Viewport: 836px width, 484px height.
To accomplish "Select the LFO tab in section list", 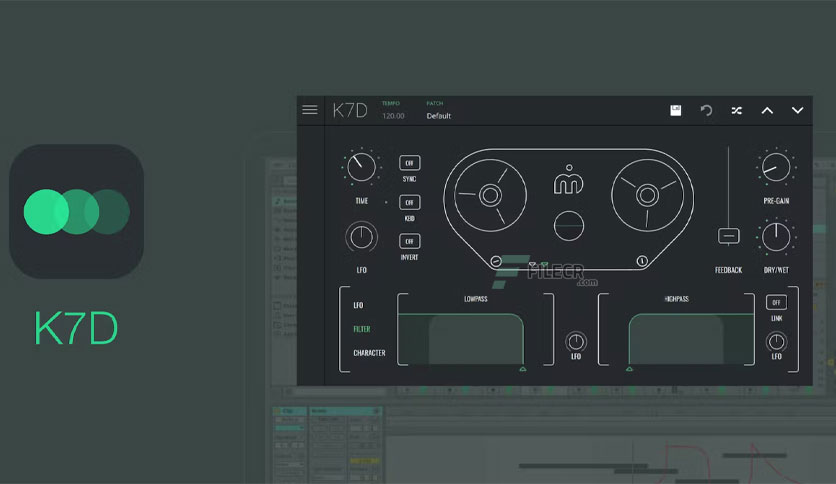I will tap(358, 305).
